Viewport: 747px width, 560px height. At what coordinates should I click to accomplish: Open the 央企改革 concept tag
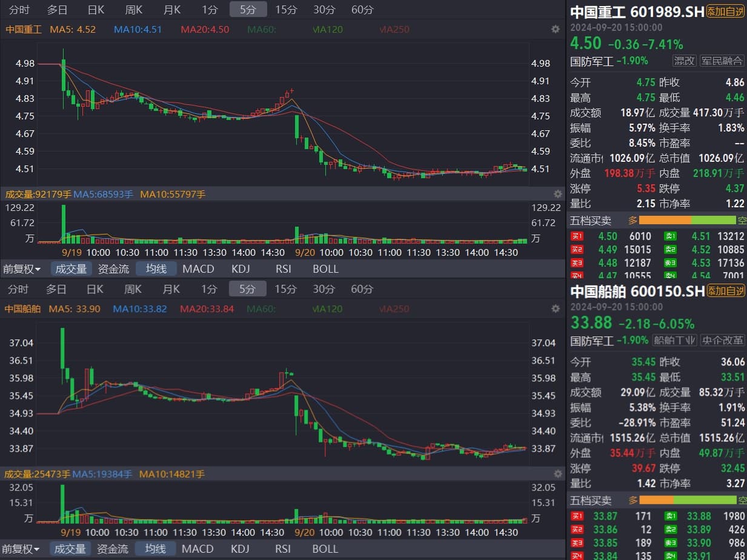click(x=722, y=340)
